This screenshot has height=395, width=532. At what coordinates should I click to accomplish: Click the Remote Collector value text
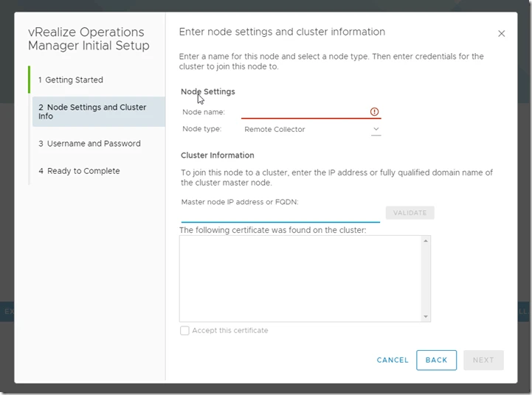coord(274,130)
